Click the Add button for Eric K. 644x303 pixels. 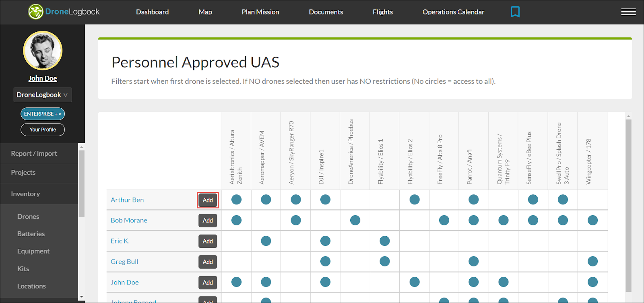click(208, 241)
